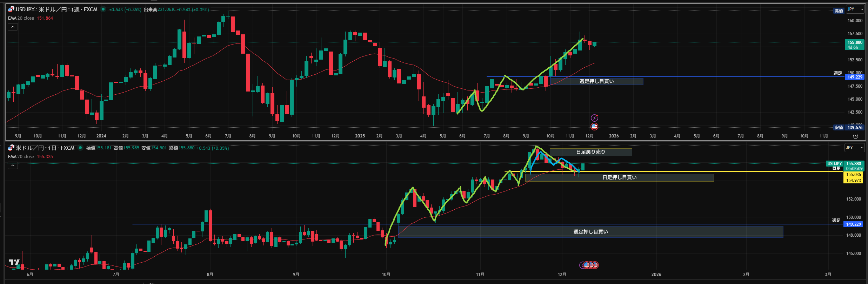Open the JPY currency dropdown on weekly chart

[854, 9]
